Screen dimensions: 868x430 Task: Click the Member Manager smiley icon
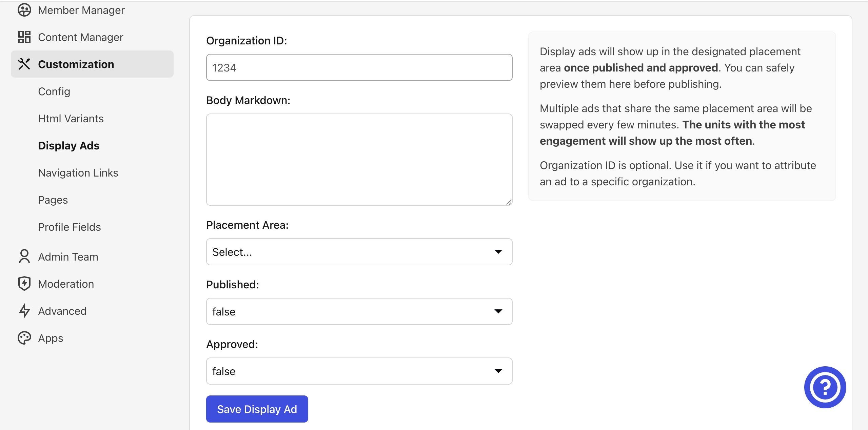pos(24,10)
